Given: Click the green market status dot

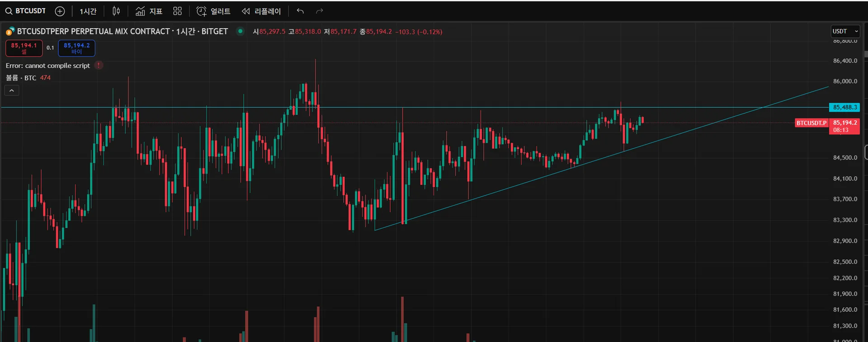Looking at the screenshot, I should tap(241, 31).
